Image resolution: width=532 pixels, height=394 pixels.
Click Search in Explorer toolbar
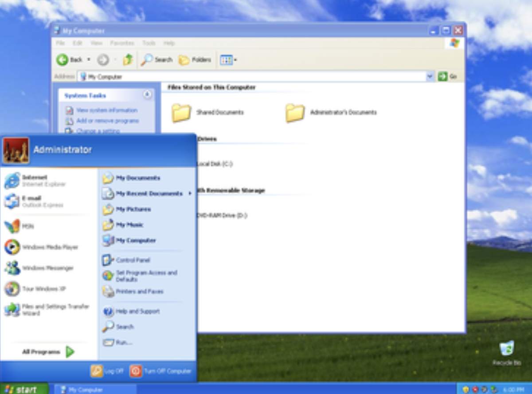[156, 59]
